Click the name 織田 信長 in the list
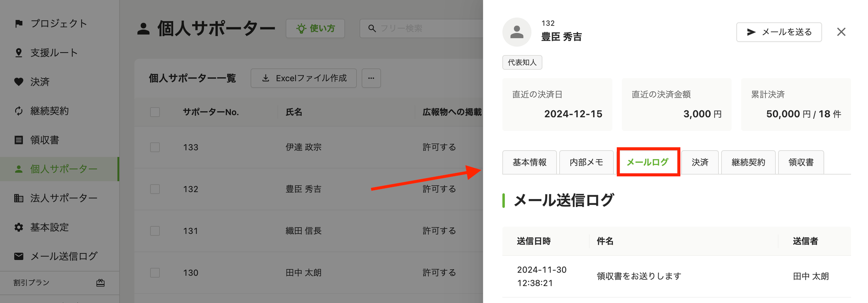 [303, 231]
